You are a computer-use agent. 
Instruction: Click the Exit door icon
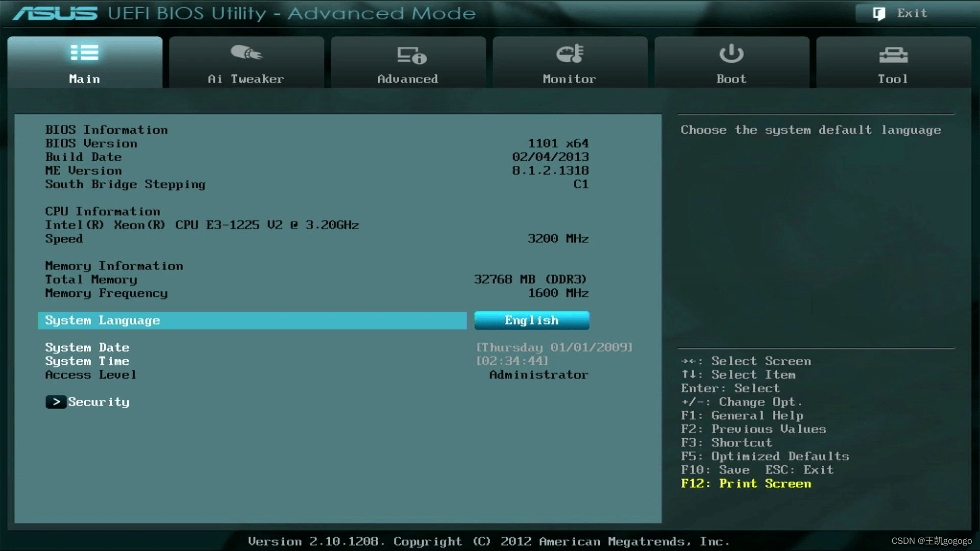pos(878,14)
